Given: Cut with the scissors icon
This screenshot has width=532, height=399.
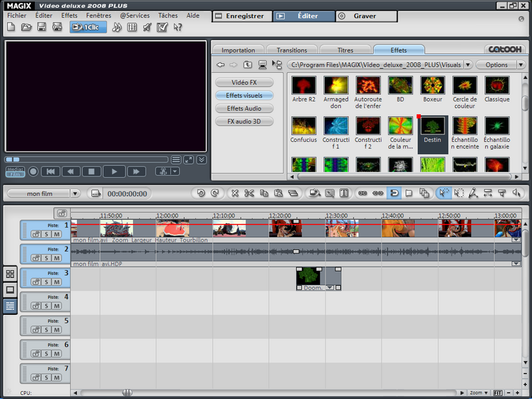Looking at the screenshot, I should 249,193.
